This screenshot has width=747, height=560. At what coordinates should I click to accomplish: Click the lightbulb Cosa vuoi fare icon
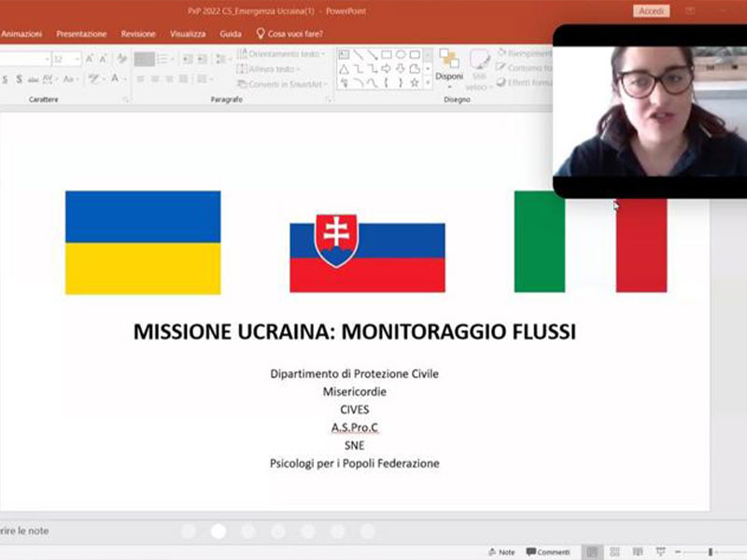pos(261,34)
